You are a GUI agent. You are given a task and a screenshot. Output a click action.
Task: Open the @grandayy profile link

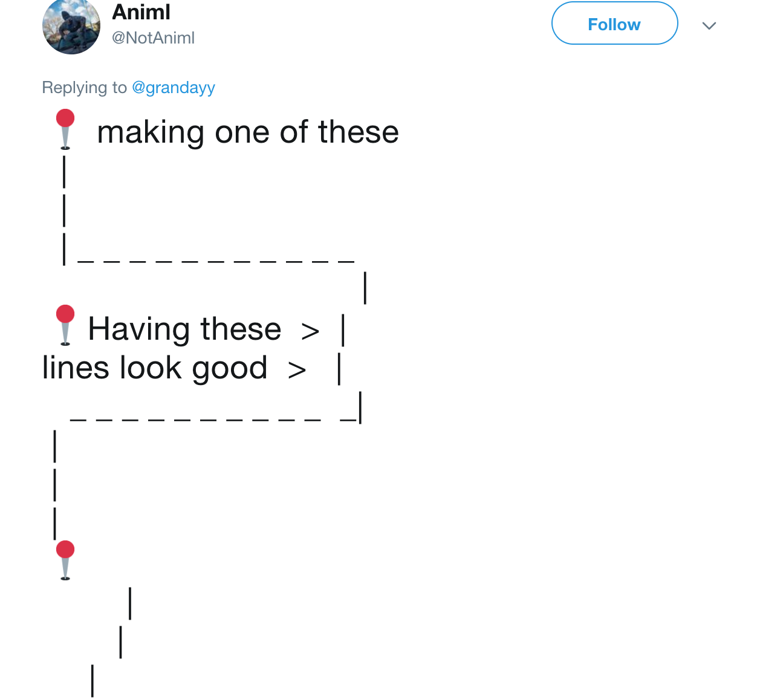tap(174, 88)
